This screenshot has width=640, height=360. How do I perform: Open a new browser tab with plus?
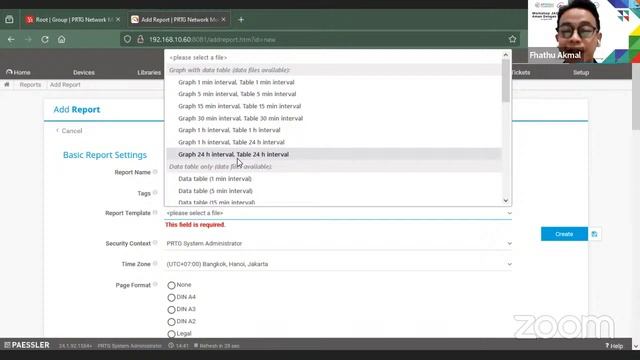241,20
